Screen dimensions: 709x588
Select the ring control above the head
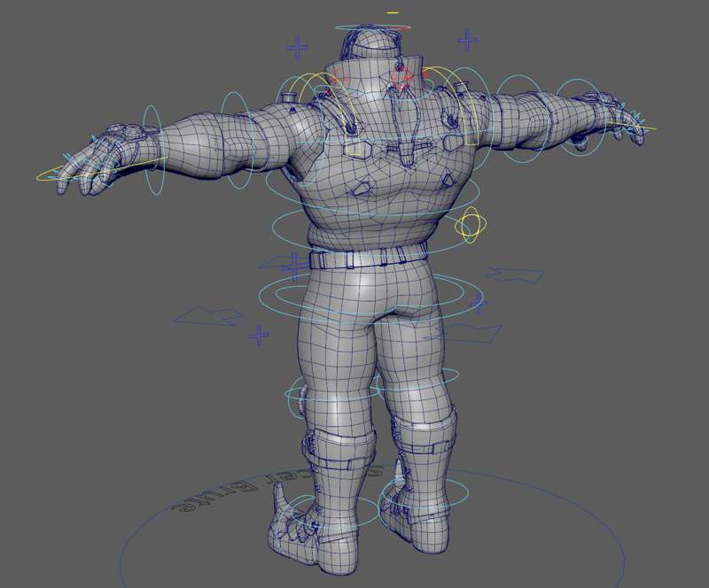click(x=373, y=28)
